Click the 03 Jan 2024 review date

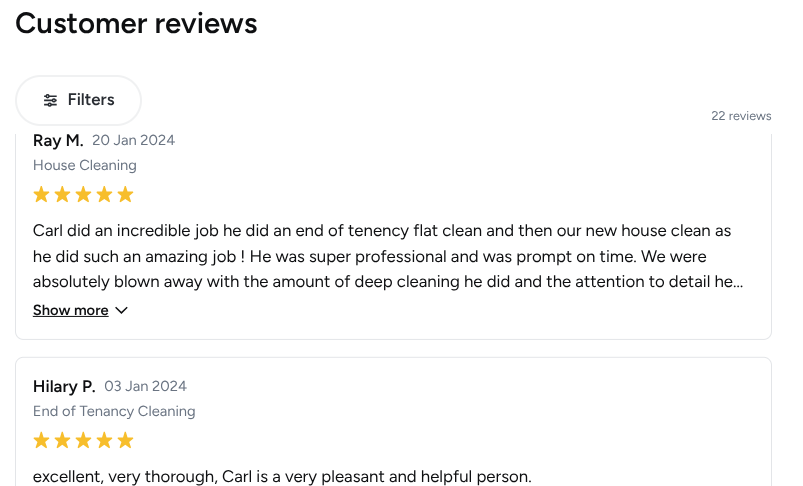(145, 386)
